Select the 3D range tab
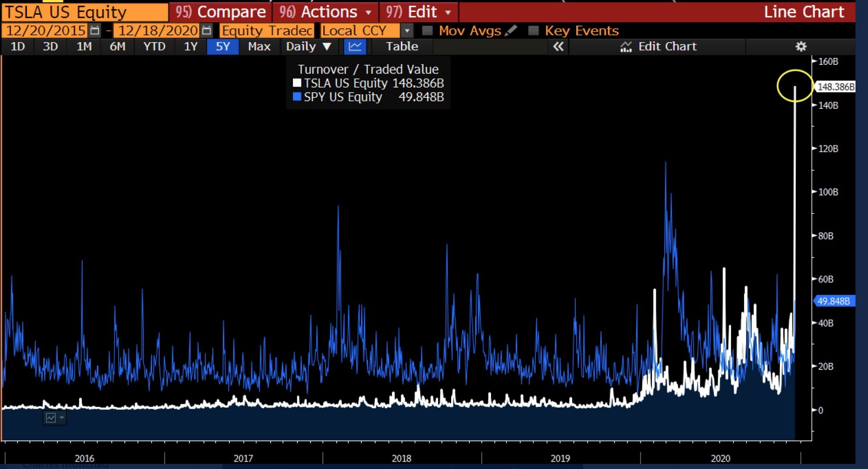 tap(51, 47)
